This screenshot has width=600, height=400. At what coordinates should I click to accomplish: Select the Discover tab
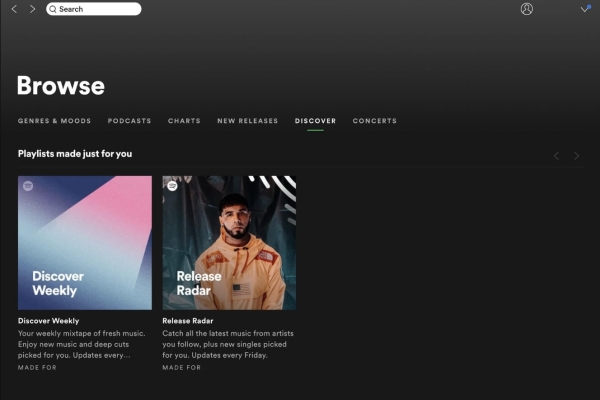(x=315, y=121)
